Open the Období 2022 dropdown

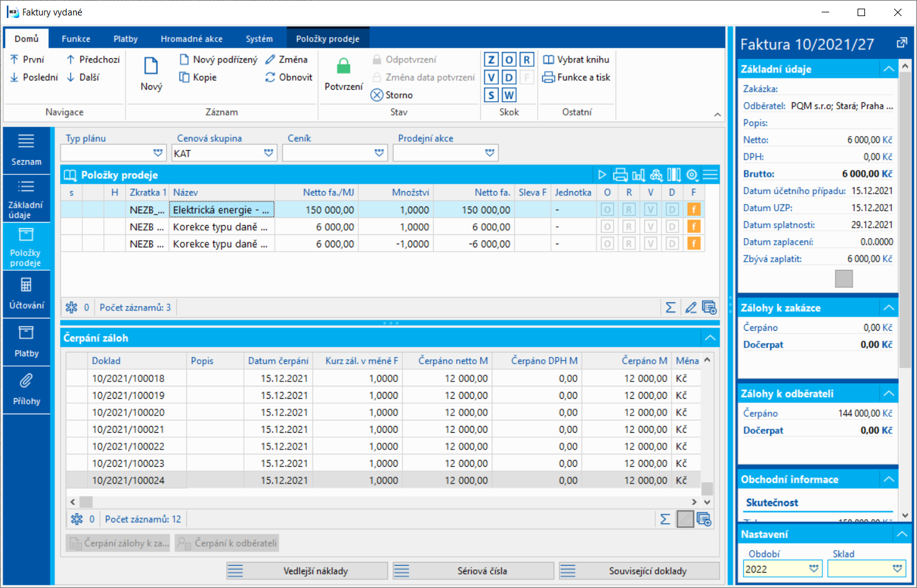tap(814, 569)
